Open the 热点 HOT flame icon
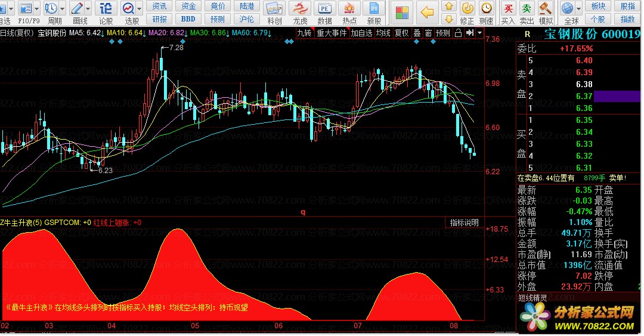 click(349, 8)
